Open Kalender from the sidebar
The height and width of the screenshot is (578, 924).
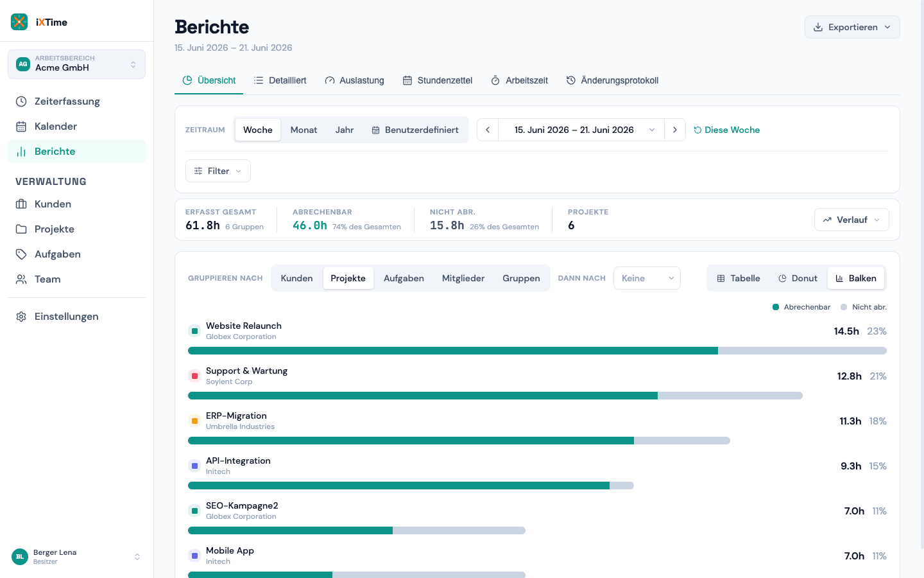click(76, 127)
